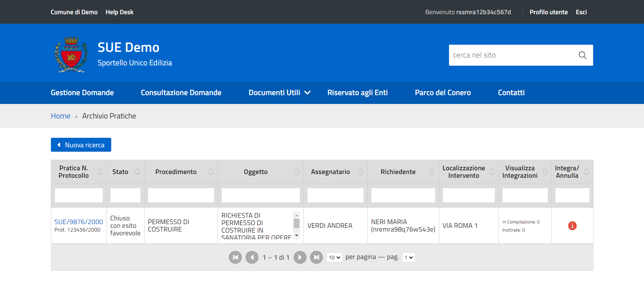The width and height of the screenshot is (644, 281).
Task: Click the red info icon in Integra/Annulla
Action: coord(572,225)
